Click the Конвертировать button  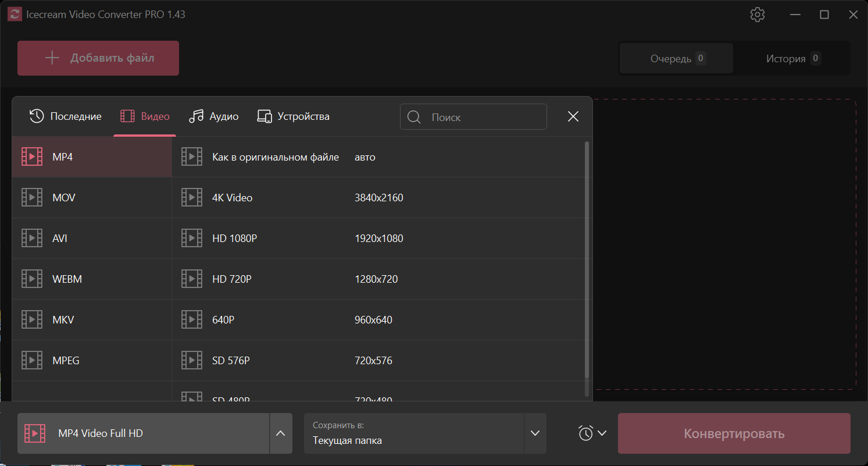coord(734,433)
